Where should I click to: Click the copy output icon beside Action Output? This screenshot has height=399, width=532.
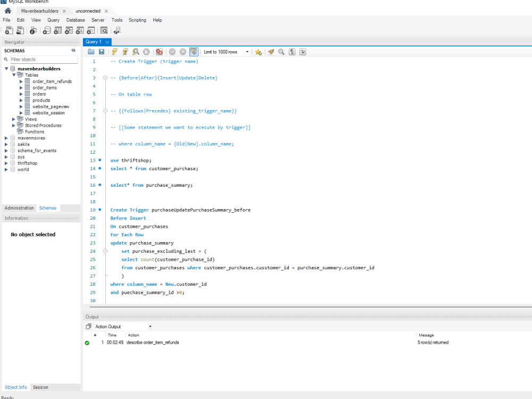point(88,327)
